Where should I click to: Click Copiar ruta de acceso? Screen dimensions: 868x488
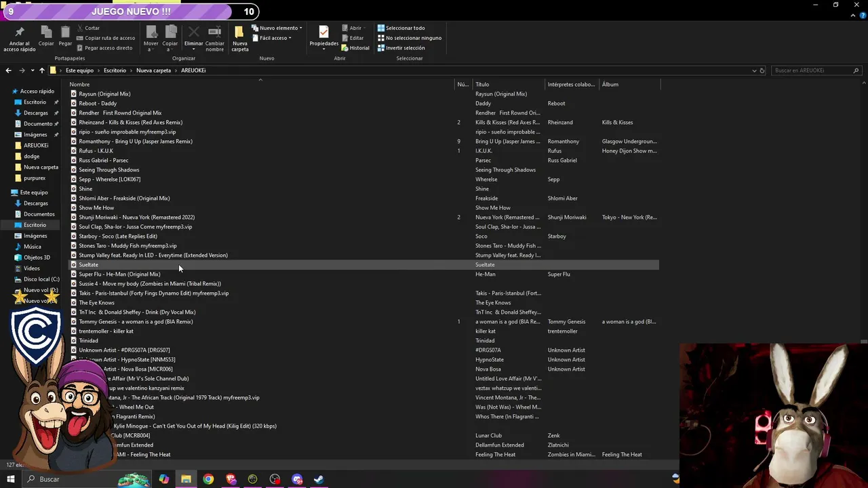click(x=105, y=38)
